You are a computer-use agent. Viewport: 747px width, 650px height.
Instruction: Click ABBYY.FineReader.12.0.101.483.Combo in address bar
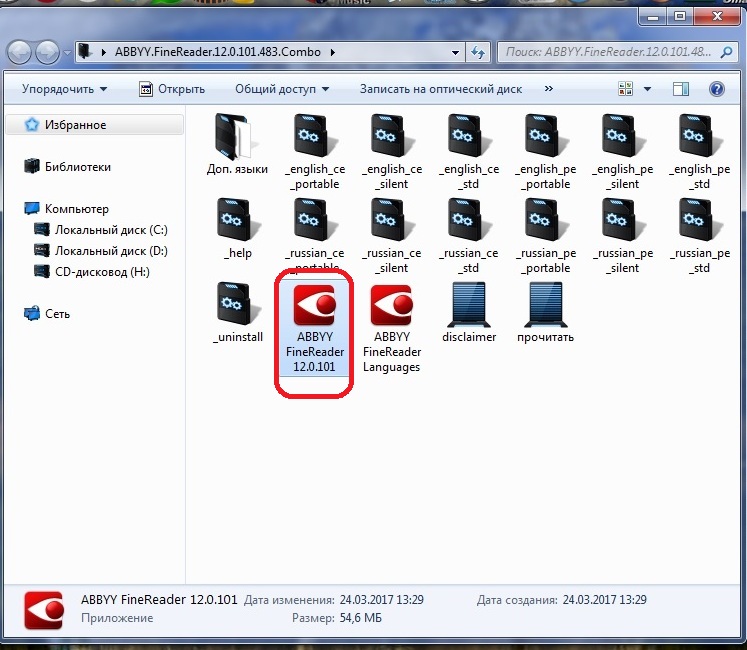coord(218,52)
